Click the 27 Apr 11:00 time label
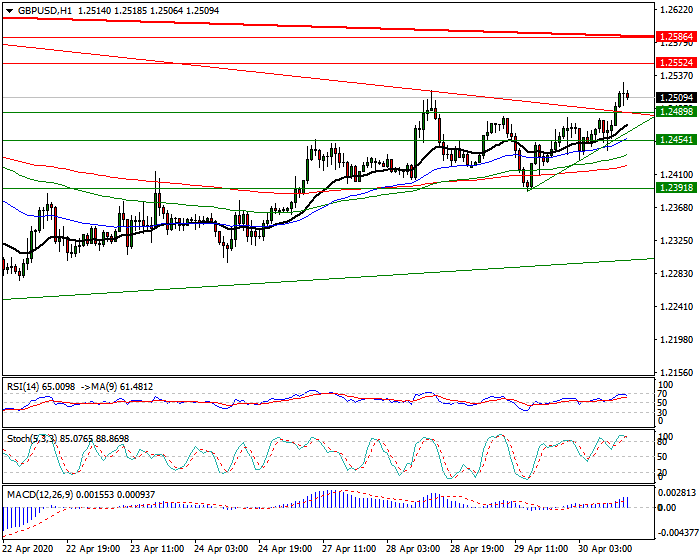The height and width of the screenshot is (560, 700). click(x=350, y=548)
